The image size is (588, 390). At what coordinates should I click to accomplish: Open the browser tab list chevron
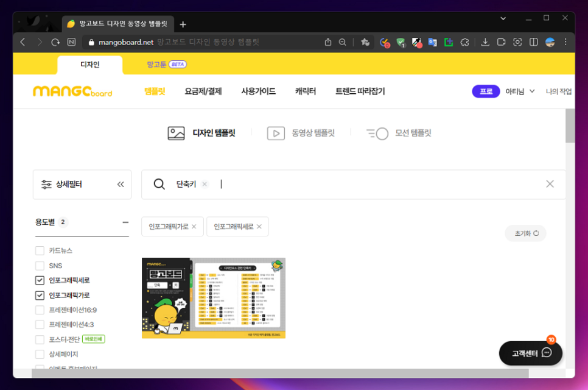503,18
